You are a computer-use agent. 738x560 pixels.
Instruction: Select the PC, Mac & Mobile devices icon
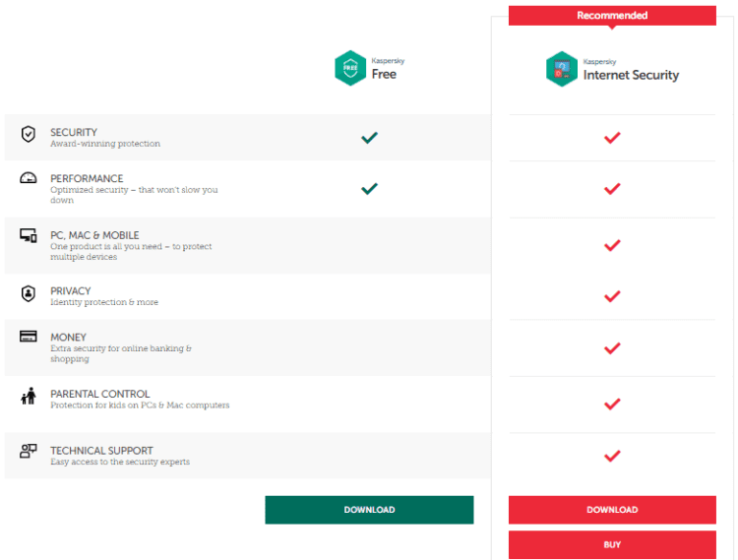[29, 235]
